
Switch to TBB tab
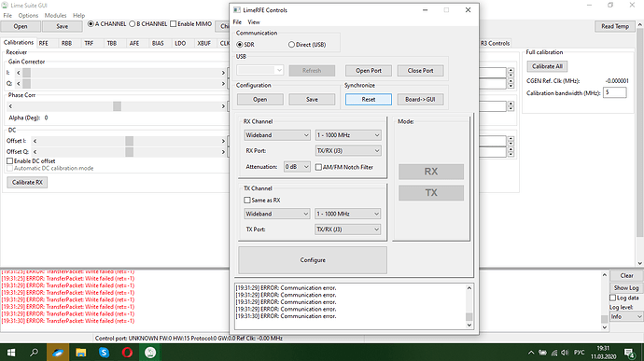coord(112,43)
